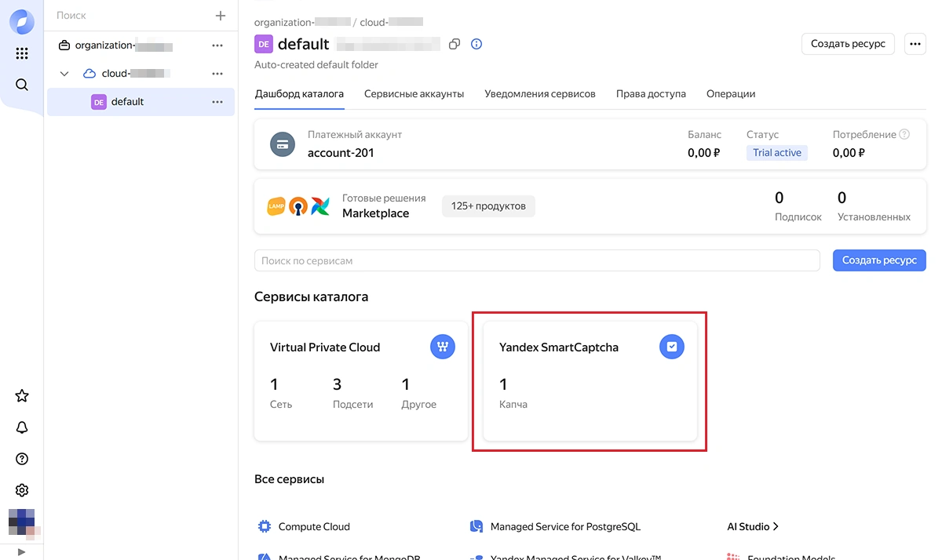Click the 0 Подписок counter
Viewport: 942px width, 560px height.
pyautogui.click(x=798, y=206)
